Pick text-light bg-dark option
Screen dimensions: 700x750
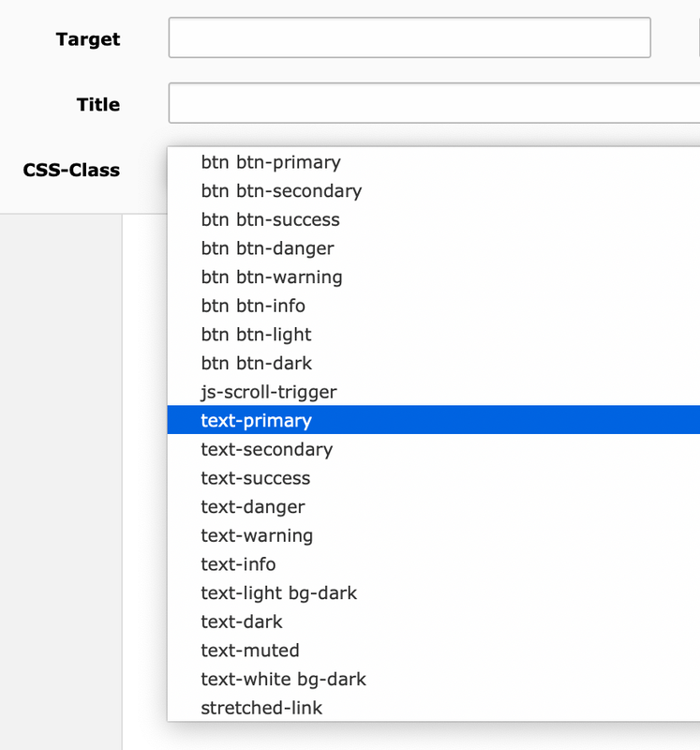(434, 592)
